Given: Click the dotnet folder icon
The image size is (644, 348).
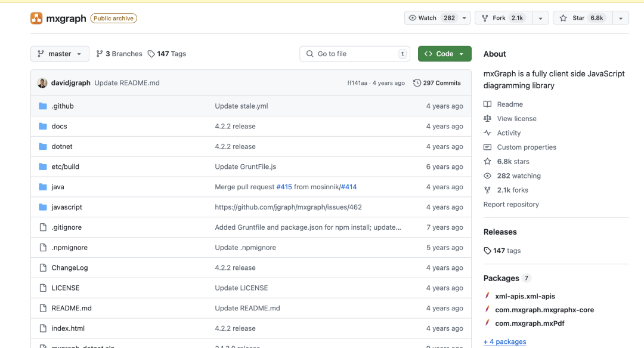Looking at the screenshot, I should pyautogui.click(x=43, y=146).
